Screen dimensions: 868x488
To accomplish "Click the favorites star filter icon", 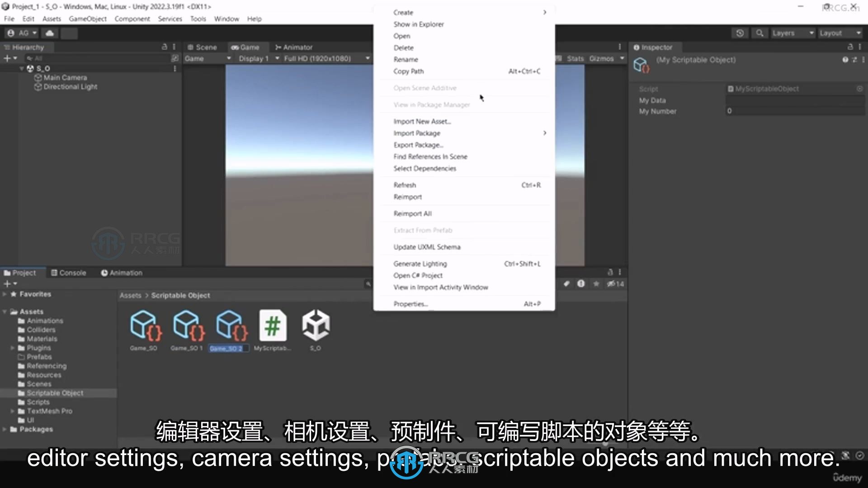I will point(596,284).
